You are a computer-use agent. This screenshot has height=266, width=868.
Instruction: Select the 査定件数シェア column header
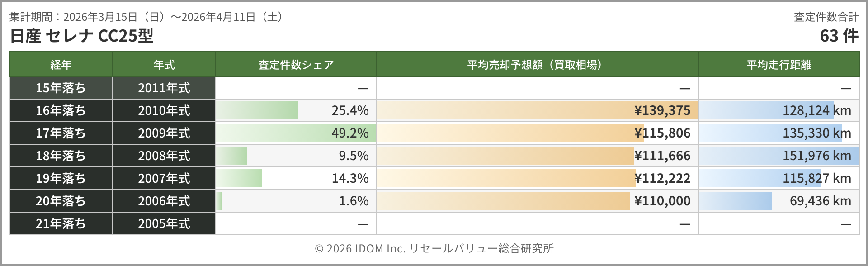296,65
